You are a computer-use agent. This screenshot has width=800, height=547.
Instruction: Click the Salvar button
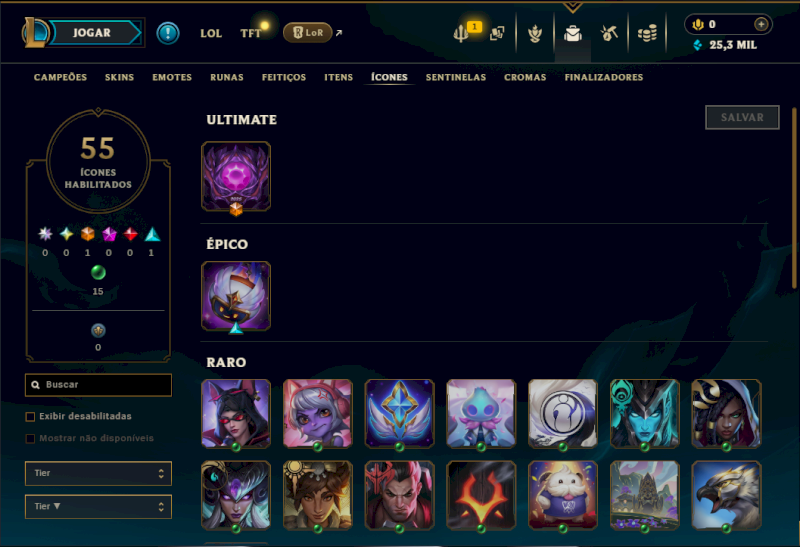click(742, 117)
